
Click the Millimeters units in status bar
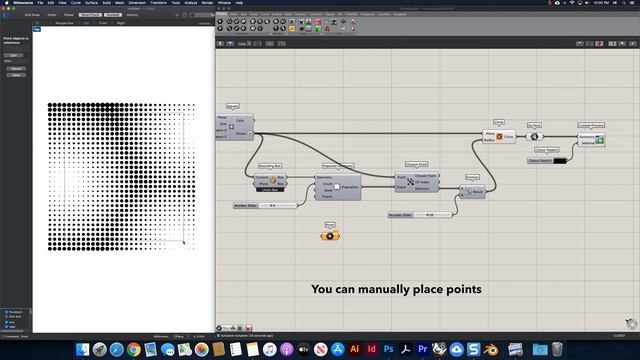coord(161,337)
